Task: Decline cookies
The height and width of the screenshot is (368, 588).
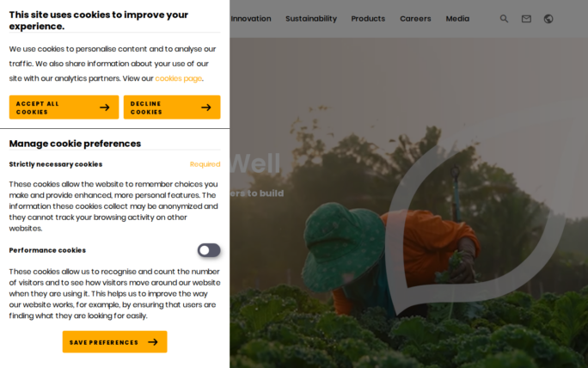Action: (172, 107)
